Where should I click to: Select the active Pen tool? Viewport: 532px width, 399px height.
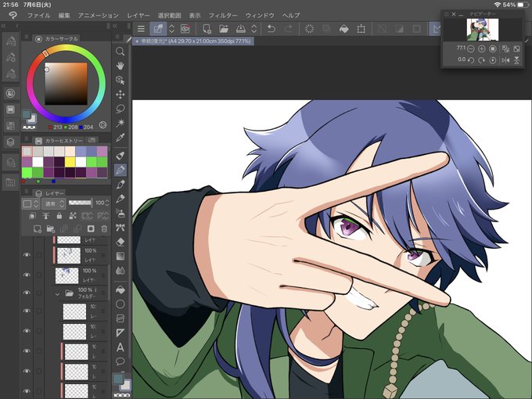[120, 170]
